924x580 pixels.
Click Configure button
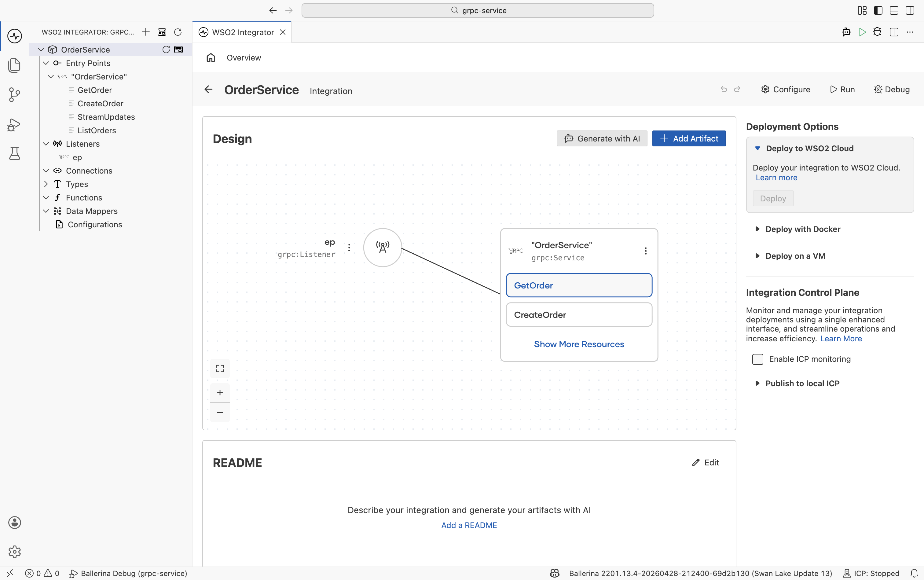pos(786,89)
